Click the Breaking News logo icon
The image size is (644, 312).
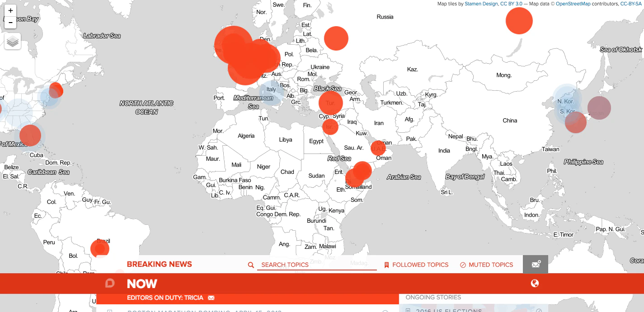point(110,284)
